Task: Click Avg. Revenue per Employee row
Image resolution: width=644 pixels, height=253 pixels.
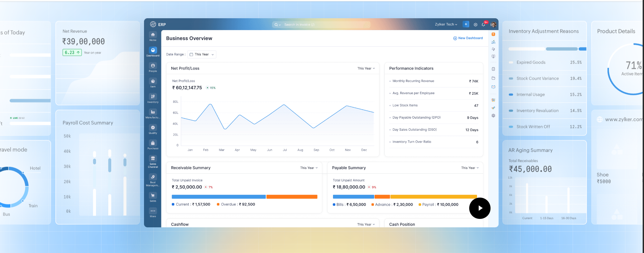Action: pos(434,93)
